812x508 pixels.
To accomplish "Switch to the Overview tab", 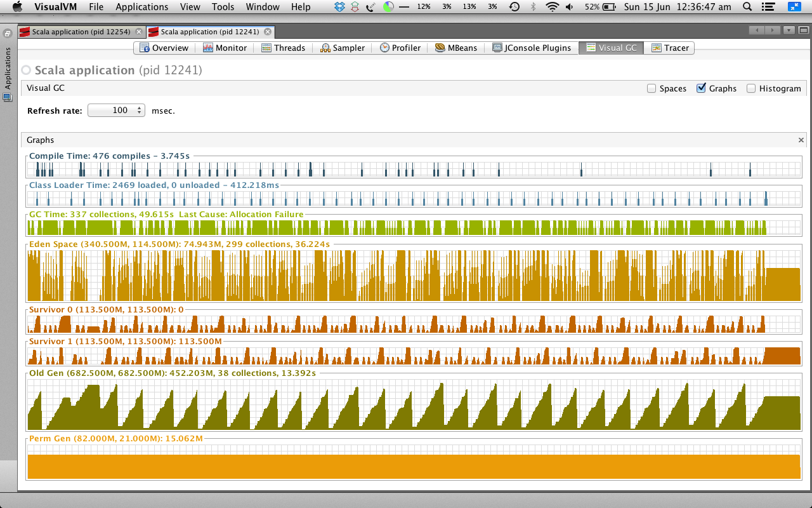I will click(164, 48).
